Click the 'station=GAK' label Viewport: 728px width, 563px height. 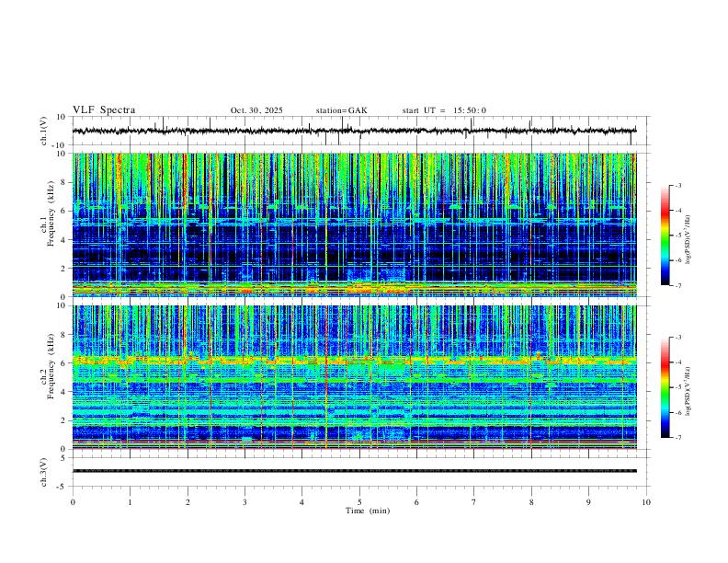341,110
